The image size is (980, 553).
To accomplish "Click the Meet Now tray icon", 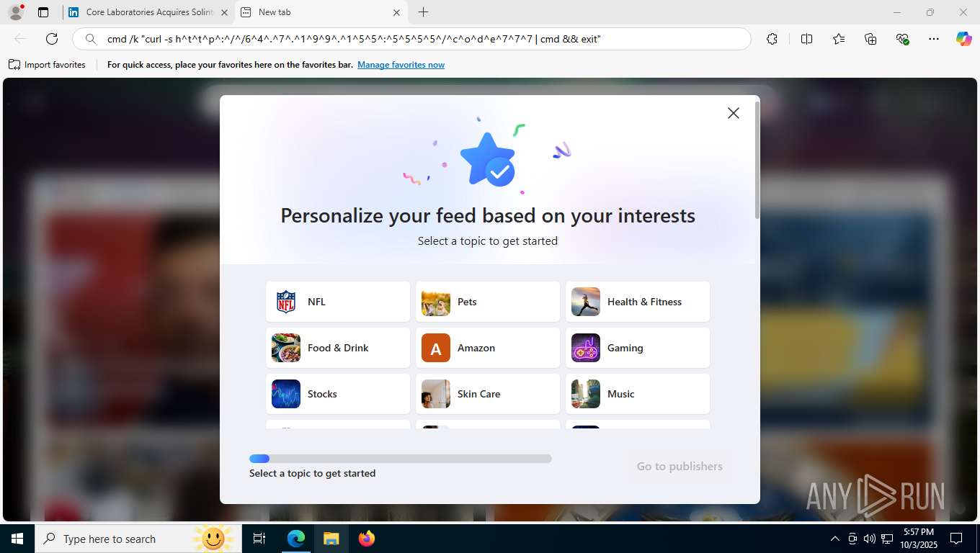I will [x=852, y=539].
